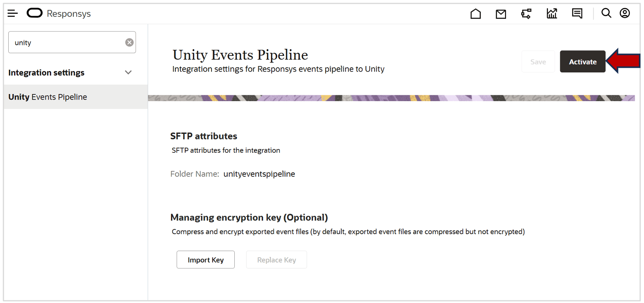
Task: Open the feedback panel icon
Action: (577, 13)
